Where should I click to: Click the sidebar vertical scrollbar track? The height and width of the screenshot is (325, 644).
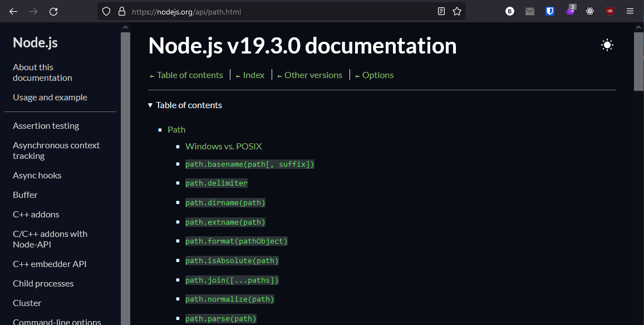(126, 178)
